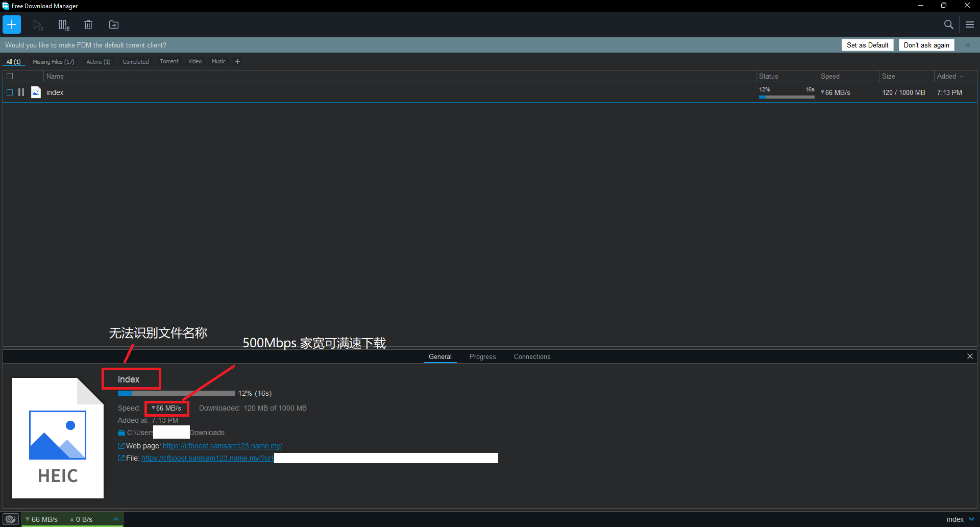
Task: Close the bottom details panel
Action: (x=970, y=356)
